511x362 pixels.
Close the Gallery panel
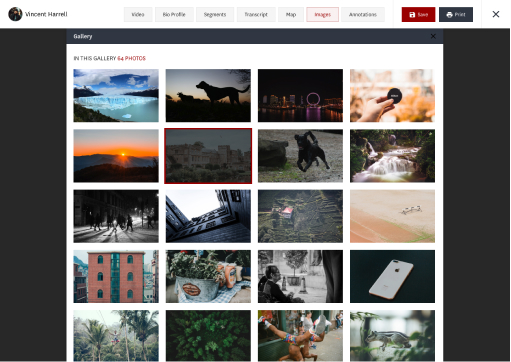[x=433, y=36]
